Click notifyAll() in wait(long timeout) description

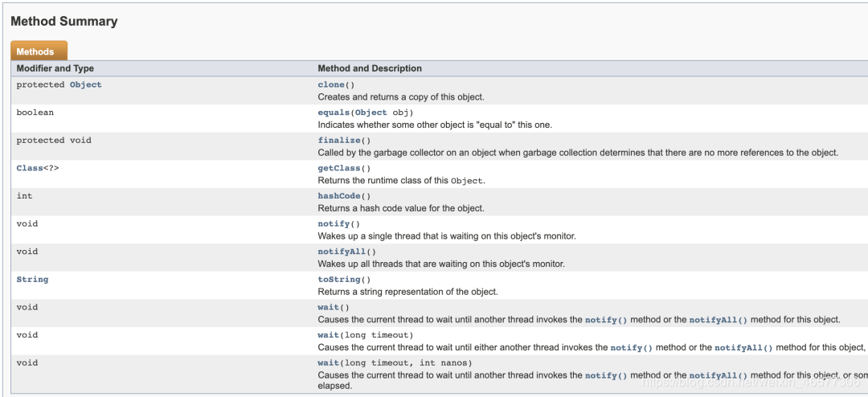click(x=743, y=347)
